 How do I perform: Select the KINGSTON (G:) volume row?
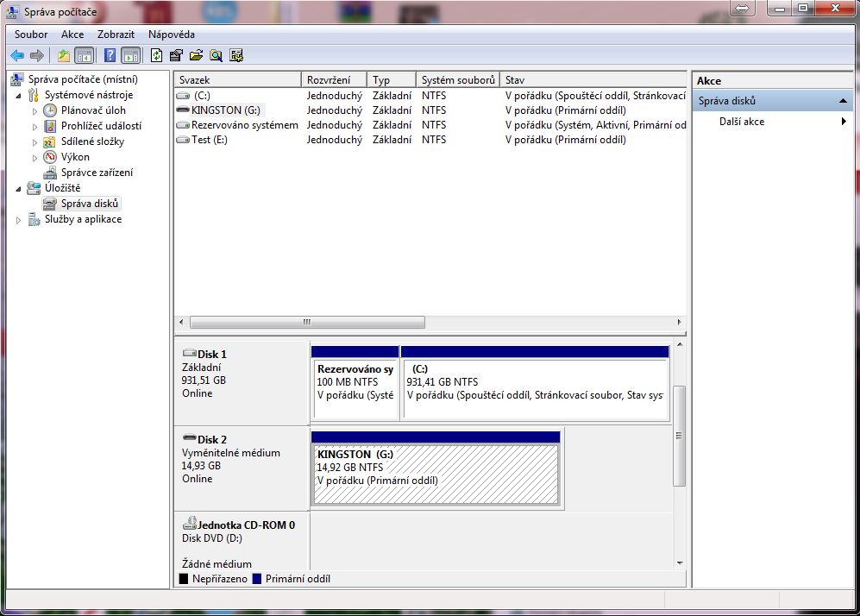click(x=430, y=110)
